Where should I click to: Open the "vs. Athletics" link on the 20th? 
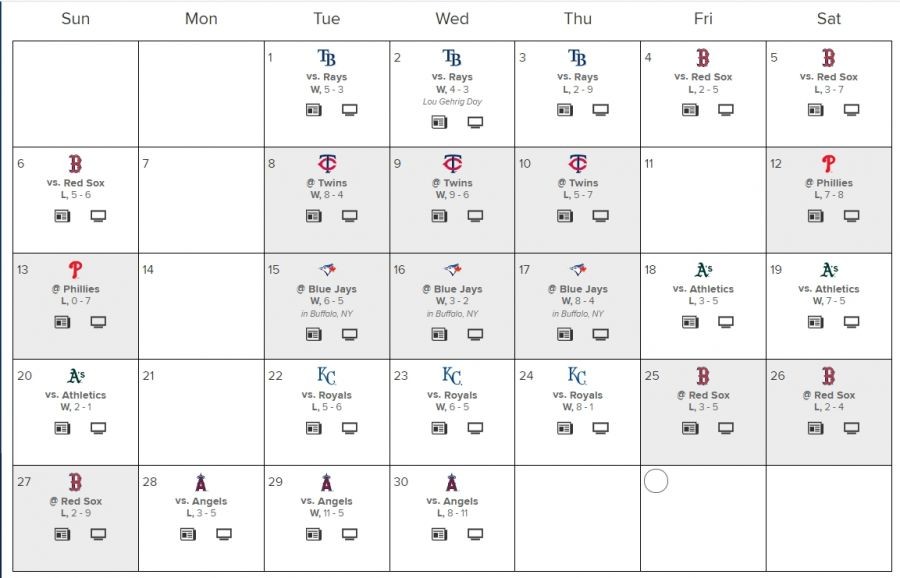[76, 395]
